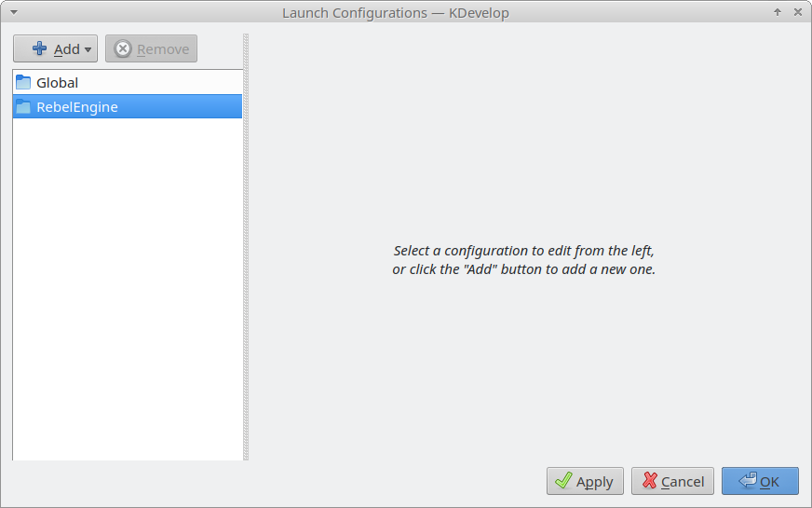Close the Launch Configurations dialog

pyautogui.click(x=798, y=12)
